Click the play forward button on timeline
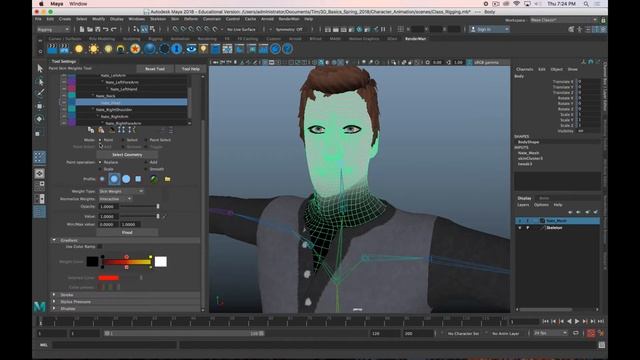The image size is (640, 360). pyautogui.click(x=577, y=322)
